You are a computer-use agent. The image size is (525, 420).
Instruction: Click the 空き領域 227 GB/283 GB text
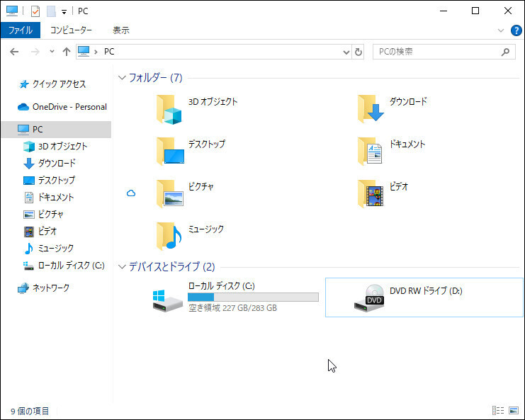[232, 308]
